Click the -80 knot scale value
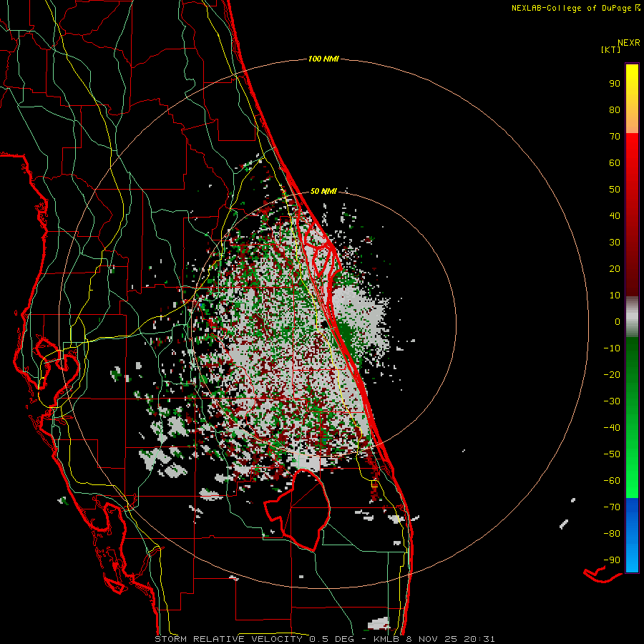The height and width of the screenshot is (644, 644). pos(612,534)
